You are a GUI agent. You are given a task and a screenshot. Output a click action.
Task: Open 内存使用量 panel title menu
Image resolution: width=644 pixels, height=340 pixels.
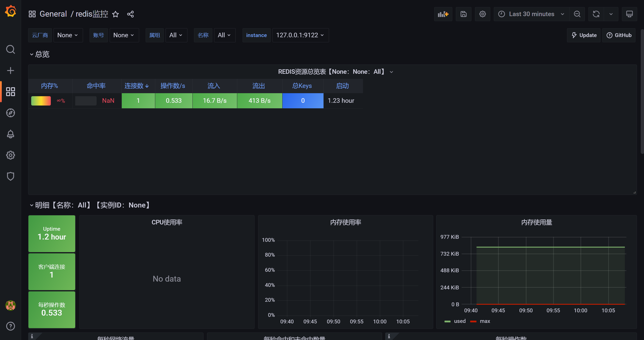pyautogui.click(x=537, y=222)
